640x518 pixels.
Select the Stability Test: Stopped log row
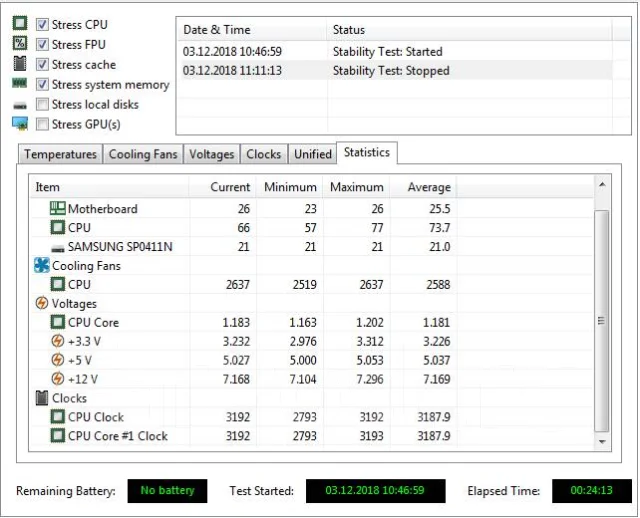pyautogui.click(x=395, y=70)
